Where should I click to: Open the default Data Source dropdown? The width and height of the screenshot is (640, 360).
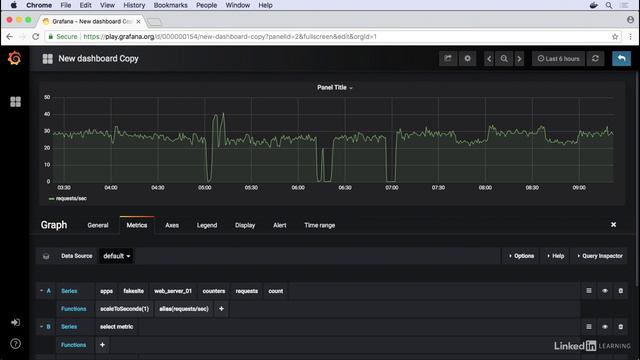(x=116, y=256)
